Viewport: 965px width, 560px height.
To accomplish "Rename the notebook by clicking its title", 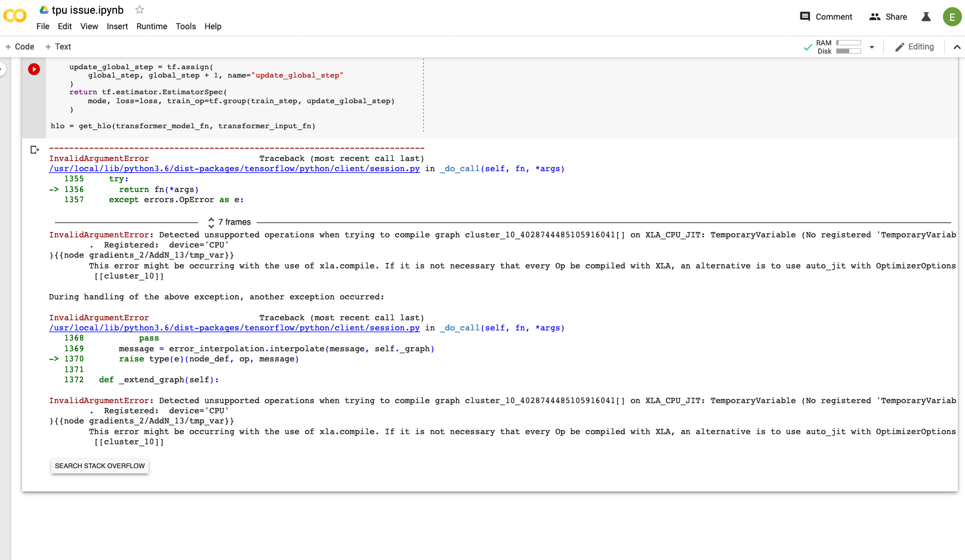I will click(87, 10).
